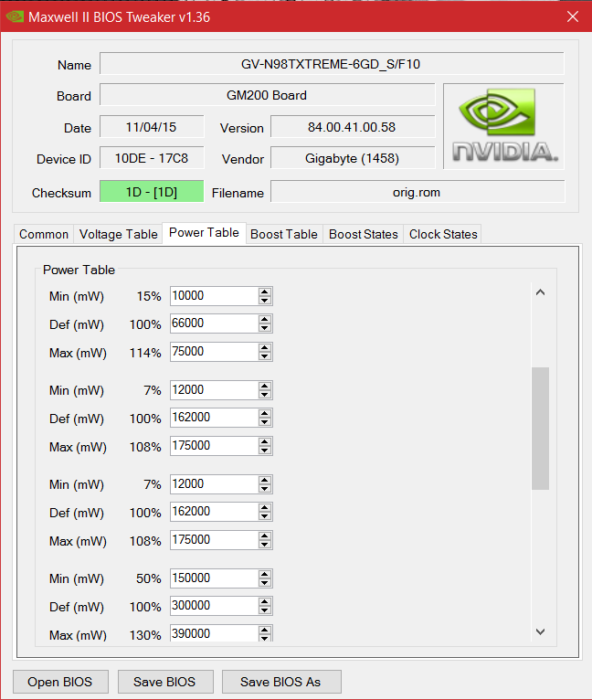Screen dimensions: 592x700
Task: Click the Vendor field Gigabyte (1458)
Action: (x=353, y=157)
